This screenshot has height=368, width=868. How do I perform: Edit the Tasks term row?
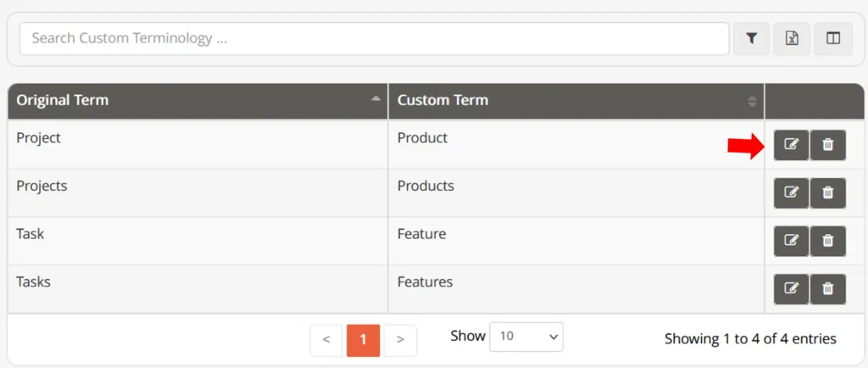click(x=792, y=289)
